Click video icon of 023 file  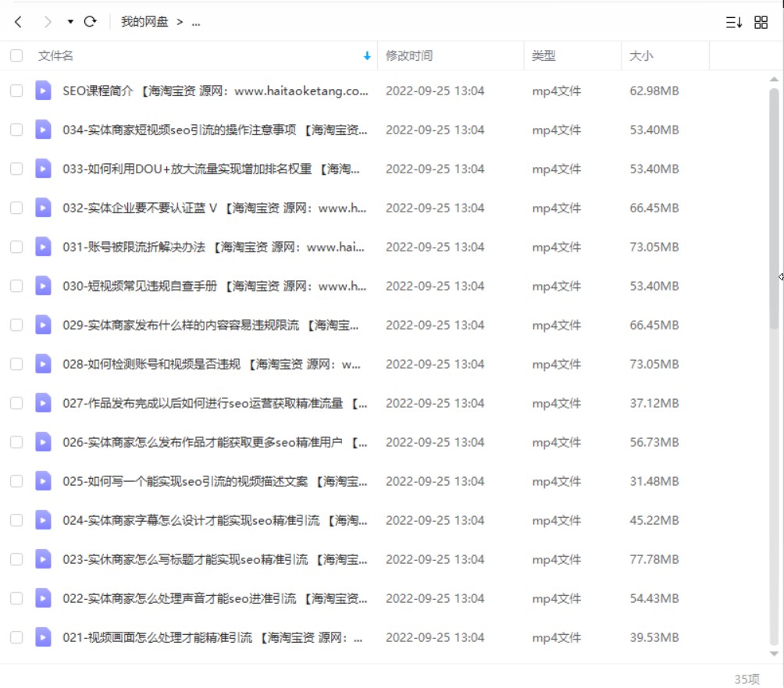(43, 559)
